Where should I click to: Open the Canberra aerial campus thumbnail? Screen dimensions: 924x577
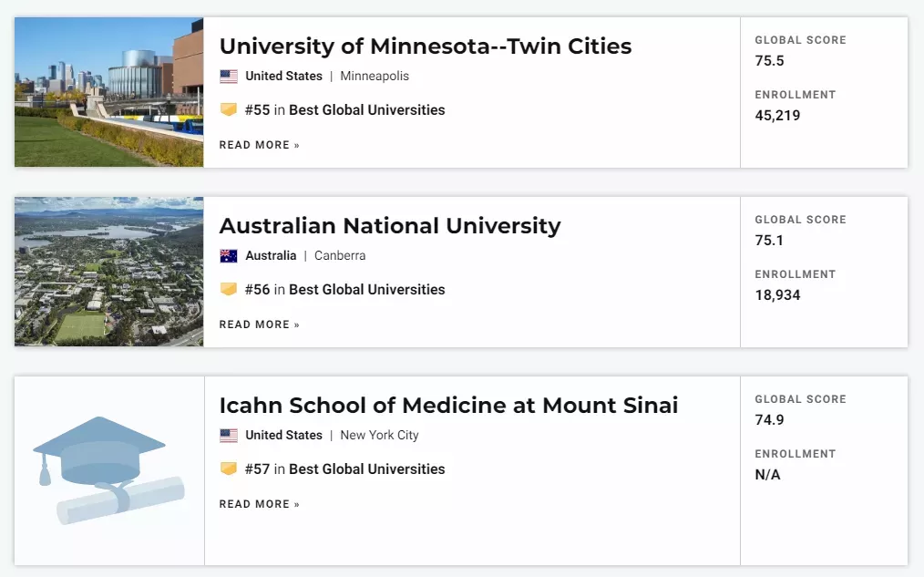tap(109, 272)
